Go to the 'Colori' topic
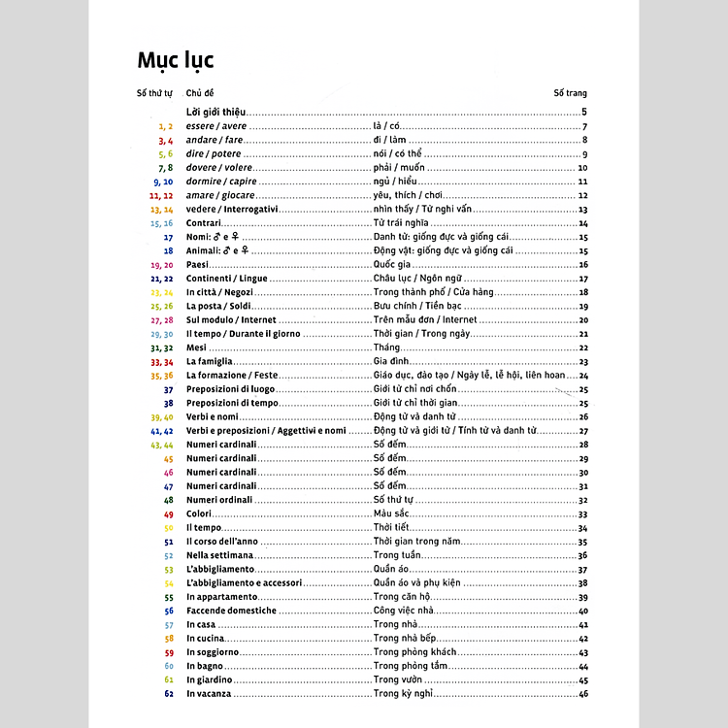The image size is (728, 728). (x=199, y=514)
